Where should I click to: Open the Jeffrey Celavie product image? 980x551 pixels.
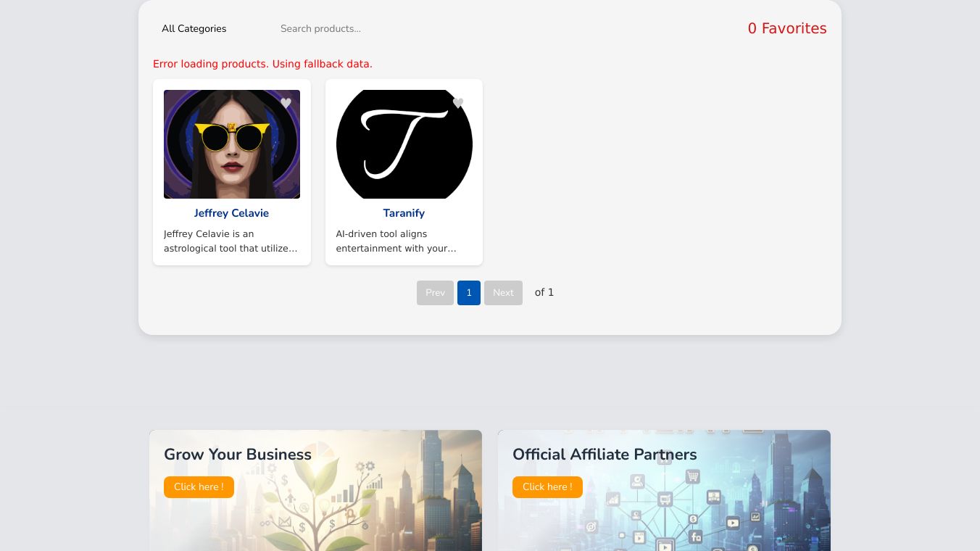[232, 144]
